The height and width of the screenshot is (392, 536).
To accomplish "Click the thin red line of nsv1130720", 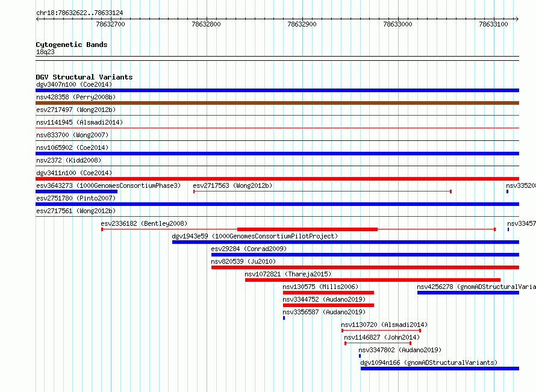I will click(381, 331).
